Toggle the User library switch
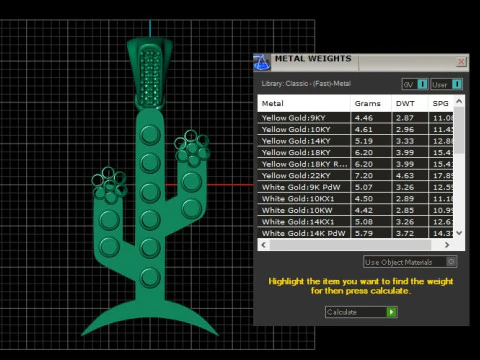This screenshot has height=360, width=480. point(447,84)
